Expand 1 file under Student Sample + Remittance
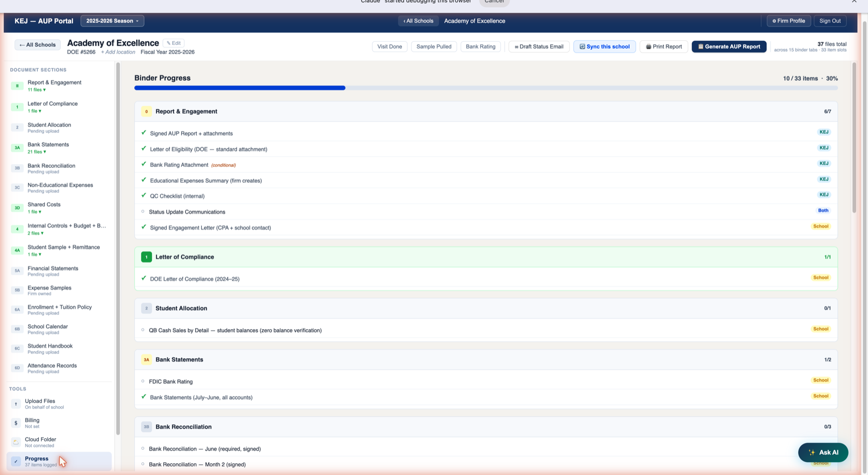 (x=34, y=254)
